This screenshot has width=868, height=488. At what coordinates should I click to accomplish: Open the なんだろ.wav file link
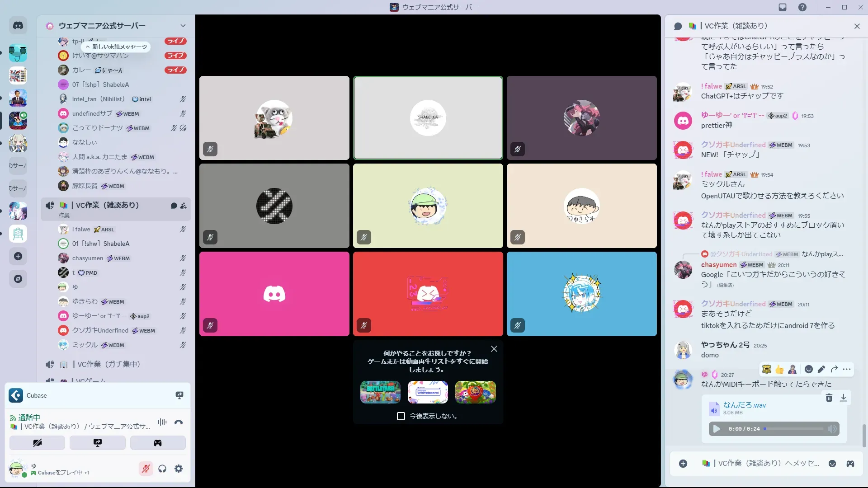click(744, 405)
